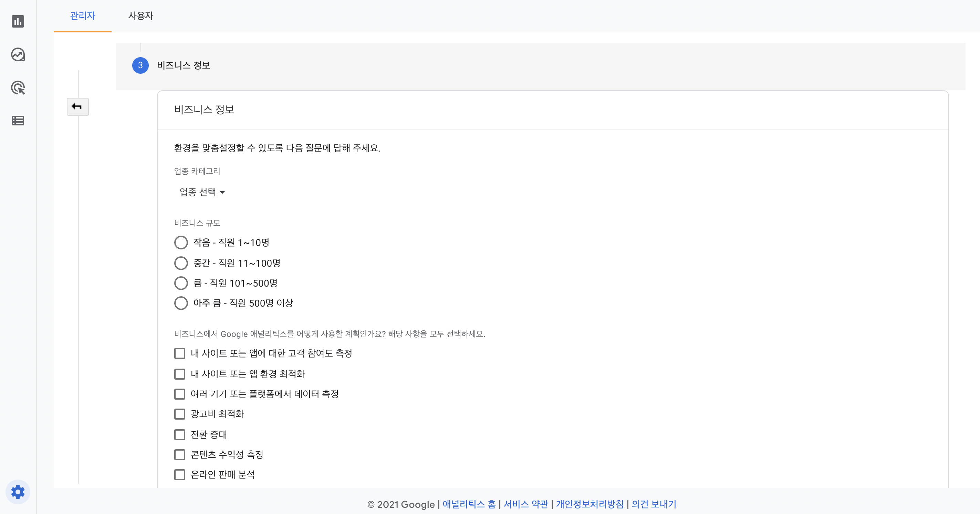Viewport: 980px width, 514px height.
Task: Open the Configure table list icon
Action: [18, 121]
